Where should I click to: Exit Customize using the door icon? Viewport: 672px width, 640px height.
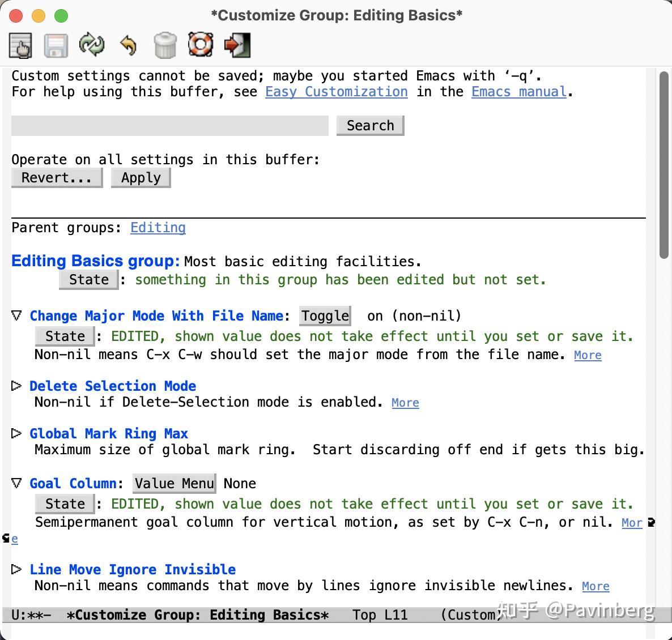236,44
